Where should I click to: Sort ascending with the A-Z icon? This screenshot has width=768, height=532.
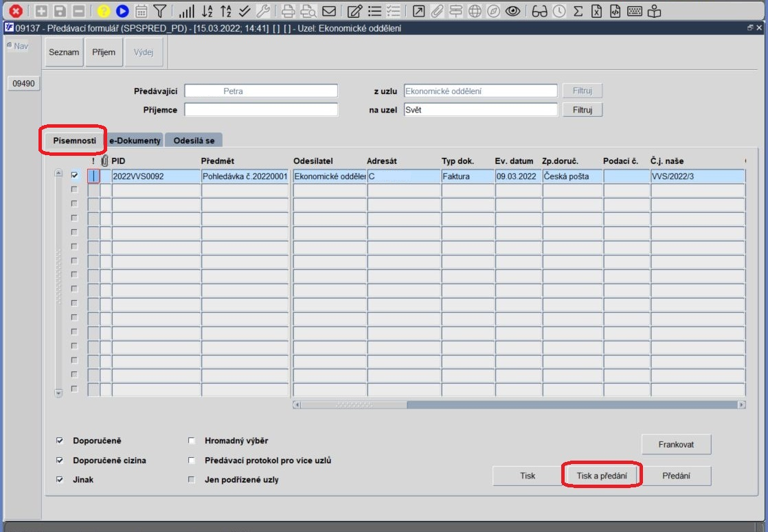207,11
